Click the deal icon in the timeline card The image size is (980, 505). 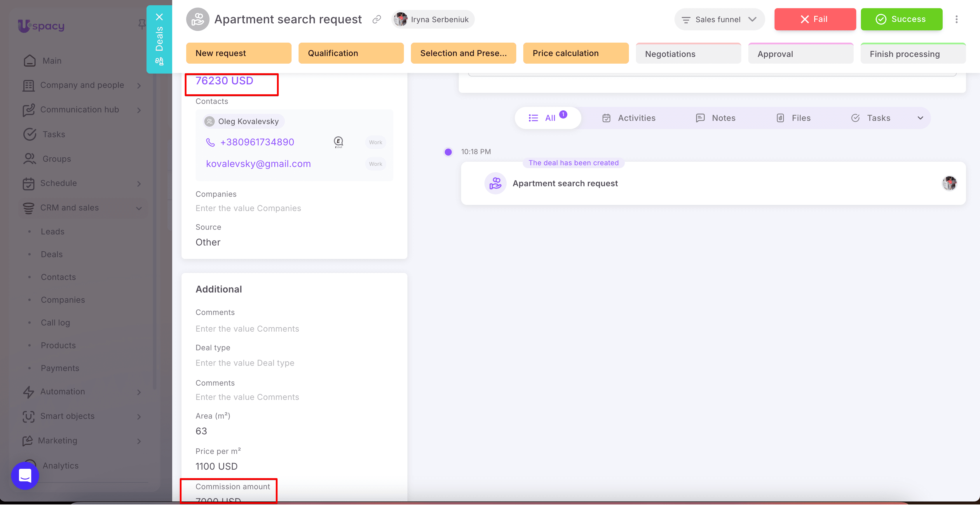[495, 183]
